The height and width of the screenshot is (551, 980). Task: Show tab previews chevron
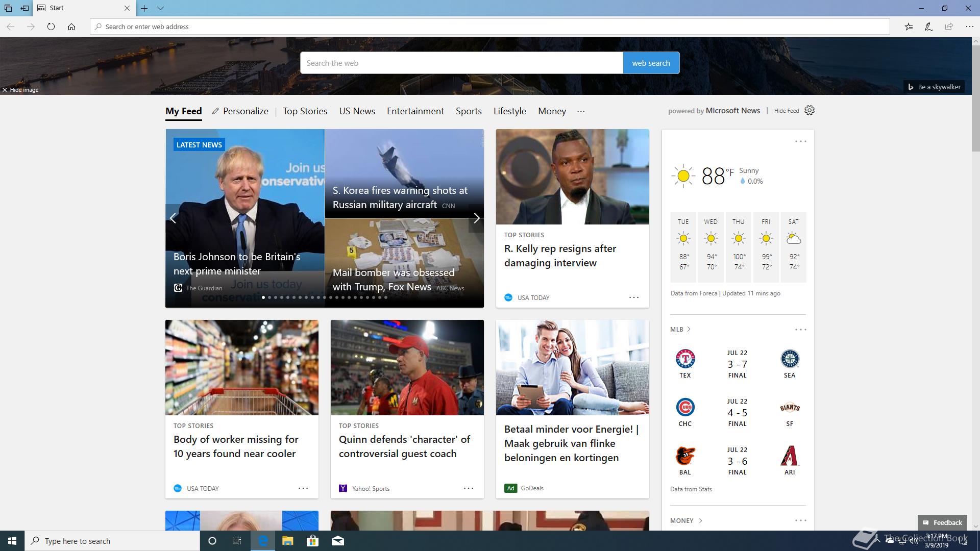click(x=160, y=8)
